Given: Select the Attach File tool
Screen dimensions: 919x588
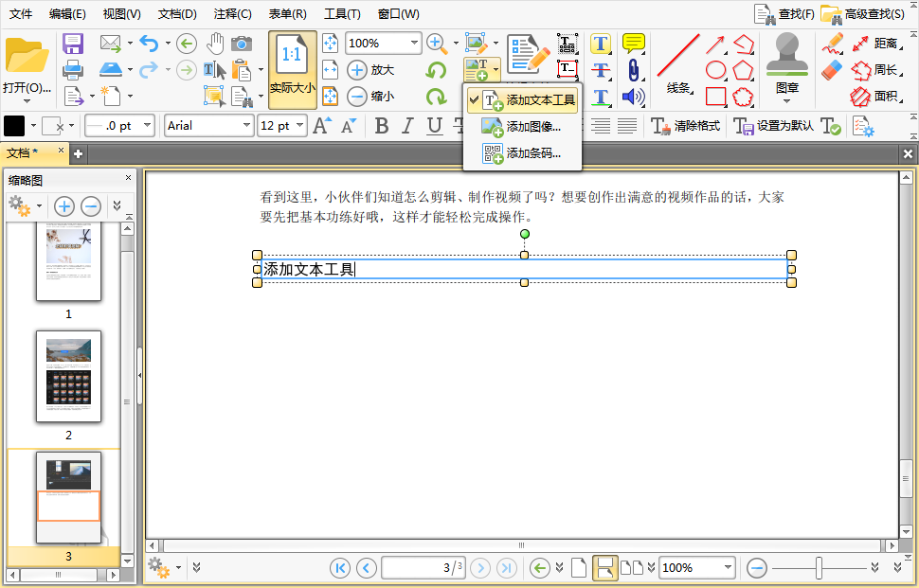Looking at the screenshot, I should 634,70.
